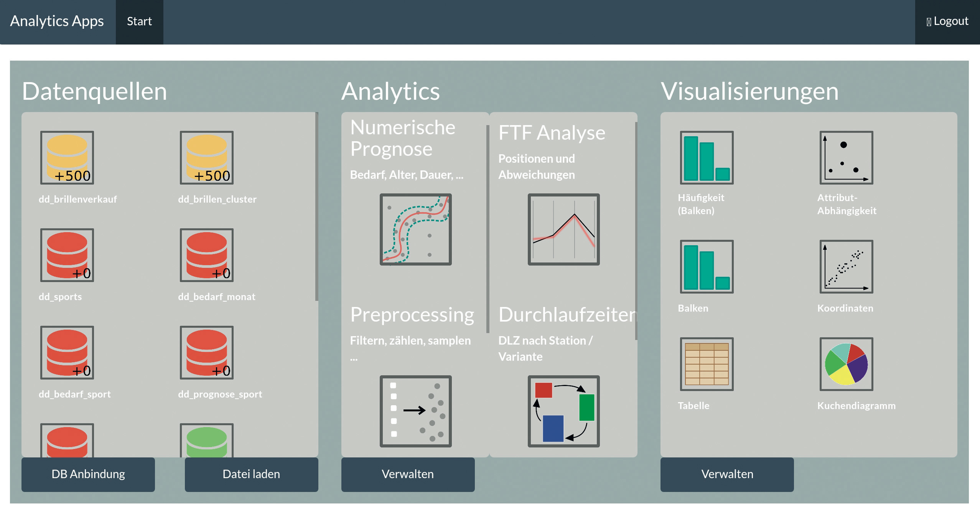Open the Tabelle visualization icon
The image size is (980, 505).
tap(707, 364)
